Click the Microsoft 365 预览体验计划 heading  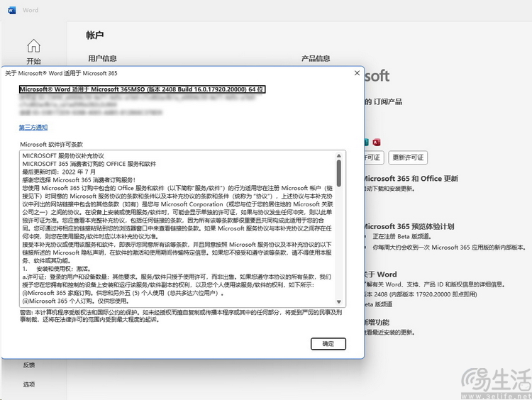point(408,226)
